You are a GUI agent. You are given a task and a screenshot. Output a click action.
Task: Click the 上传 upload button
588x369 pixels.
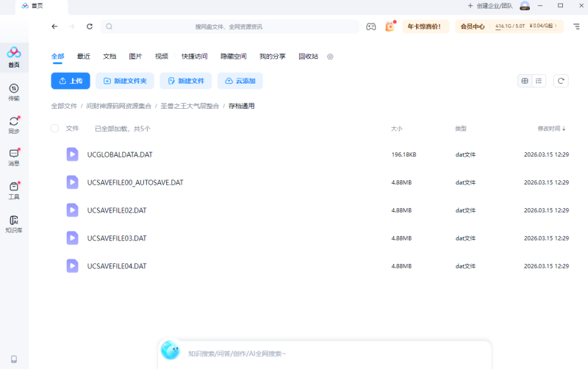(71, 81)
